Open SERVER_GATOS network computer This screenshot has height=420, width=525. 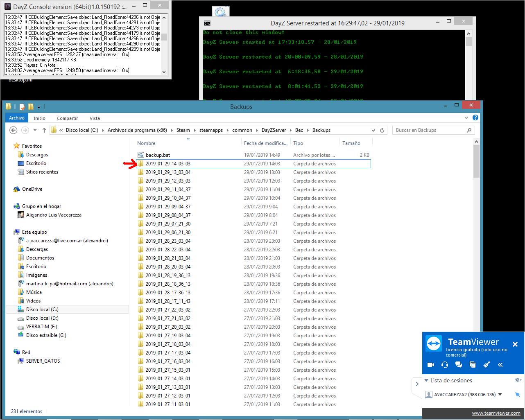[x=43, y=361]
